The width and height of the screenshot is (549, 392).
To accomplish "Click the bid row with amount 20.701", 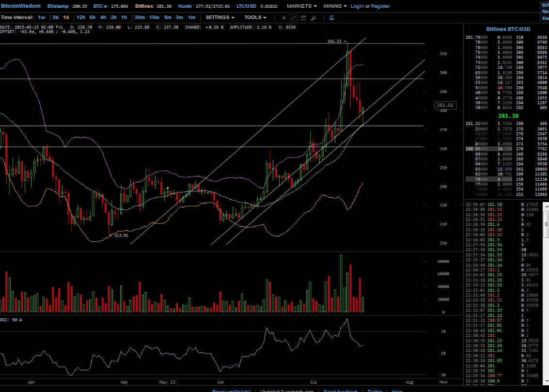I will point(489,174).
